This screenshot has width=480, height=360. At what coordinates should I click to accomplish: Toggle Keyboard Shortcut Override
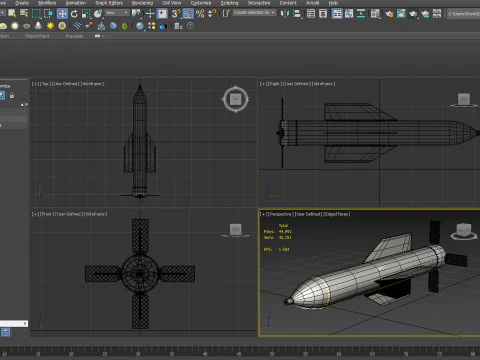pos(162,14)
